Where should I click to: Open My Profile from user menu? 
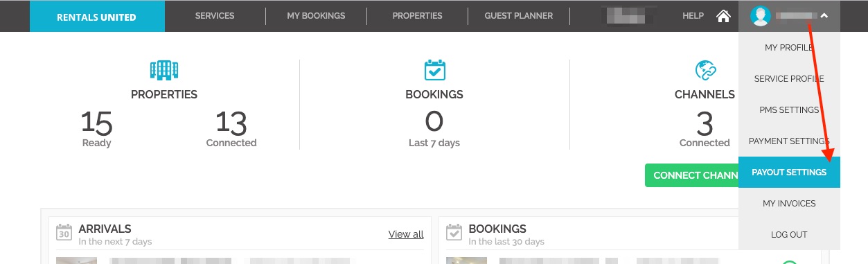tap(789, 48)
